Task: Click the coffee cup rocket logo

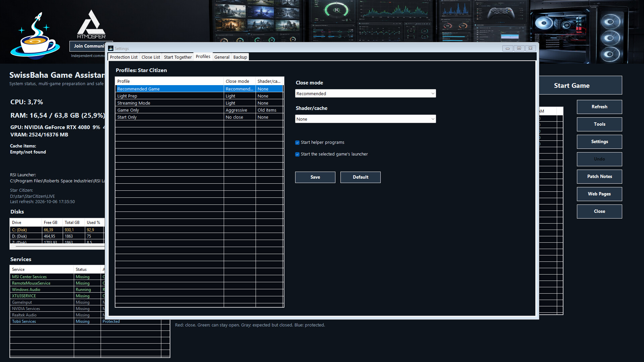Action: (x=35, y=36)
